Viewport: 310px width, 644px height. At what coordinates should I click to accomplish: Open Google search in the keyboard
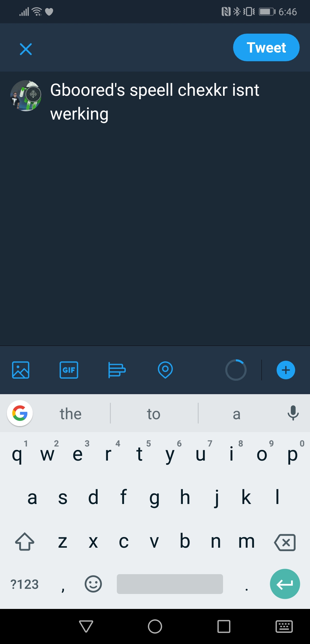(20, 413)
